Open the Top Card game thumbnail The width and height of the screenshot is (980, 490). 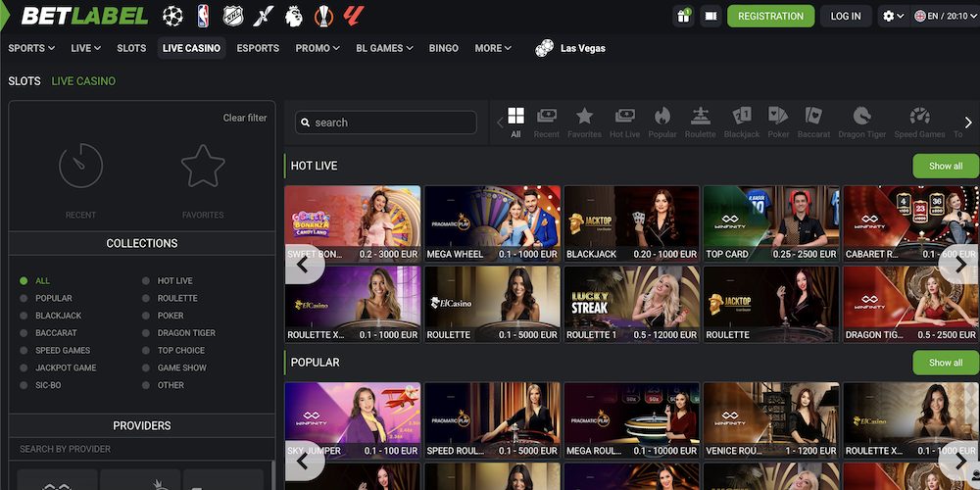pos(771,223)
